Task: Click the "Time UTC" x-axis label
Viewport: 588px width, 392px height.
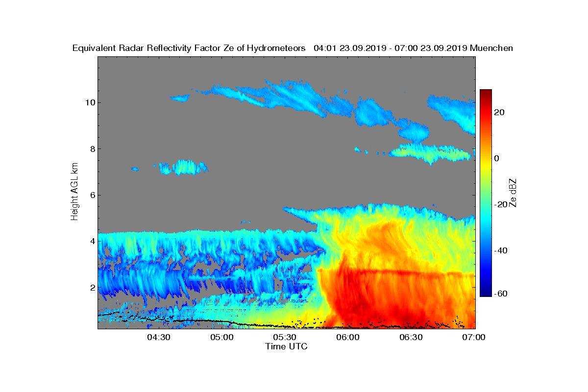Action: click(x=287, y=346)
